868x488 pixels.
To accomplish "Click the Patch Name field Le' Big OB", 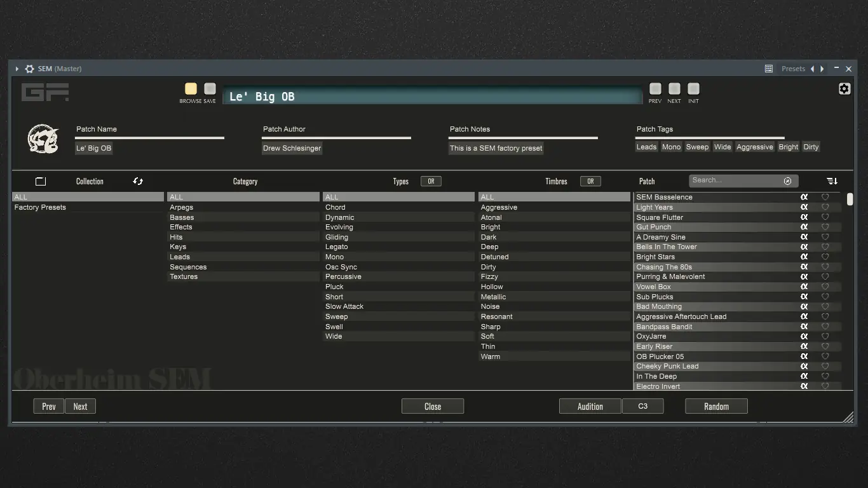I will click(94, 148).
